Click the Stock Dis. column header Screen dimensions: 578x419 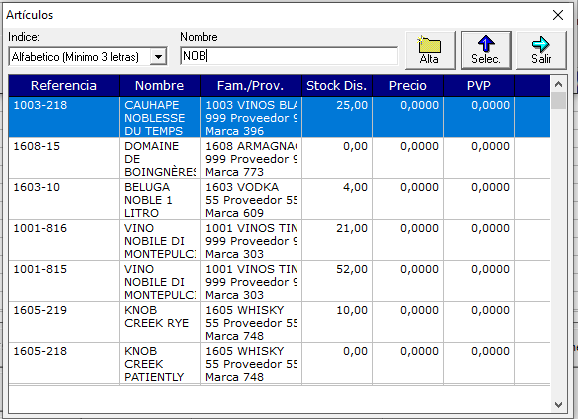[337, 85]
